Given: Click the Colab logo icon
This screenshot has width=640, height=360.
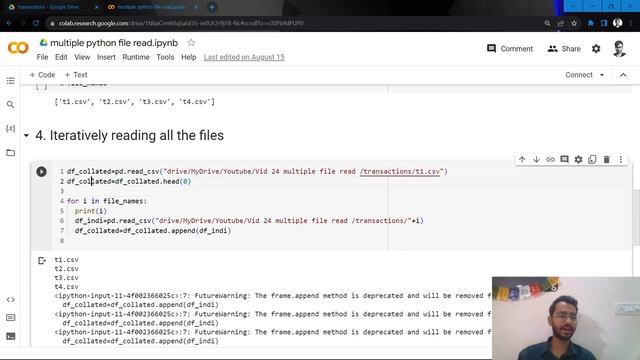Looking at the screenshot, I should (18, 48).
